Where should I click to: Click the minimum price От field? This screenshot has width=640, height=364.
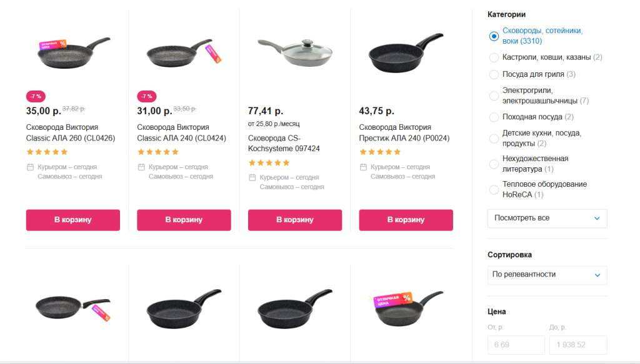516,345
